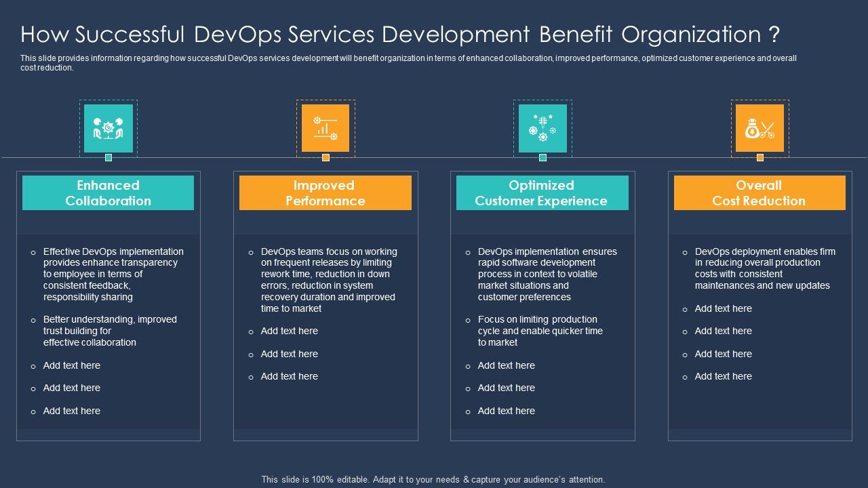Click last 'Add text here' under Improved Performance

click(290, 376)
